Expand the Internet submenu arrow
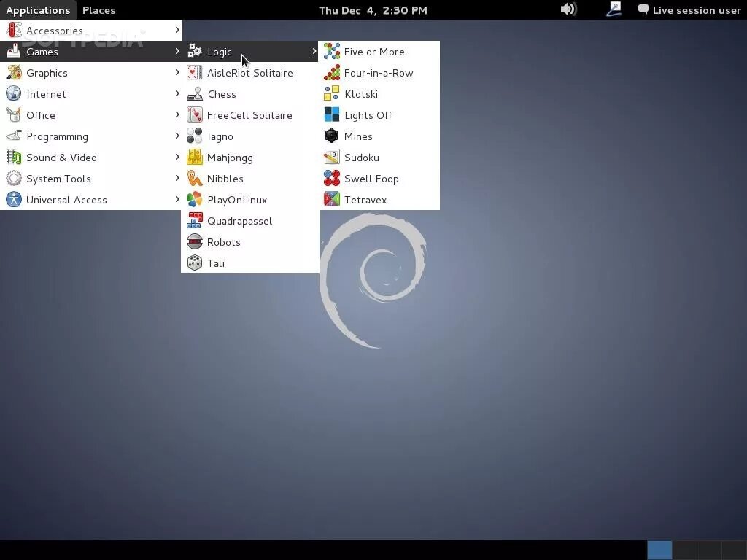Screen dimensions: 747x560 177,93
